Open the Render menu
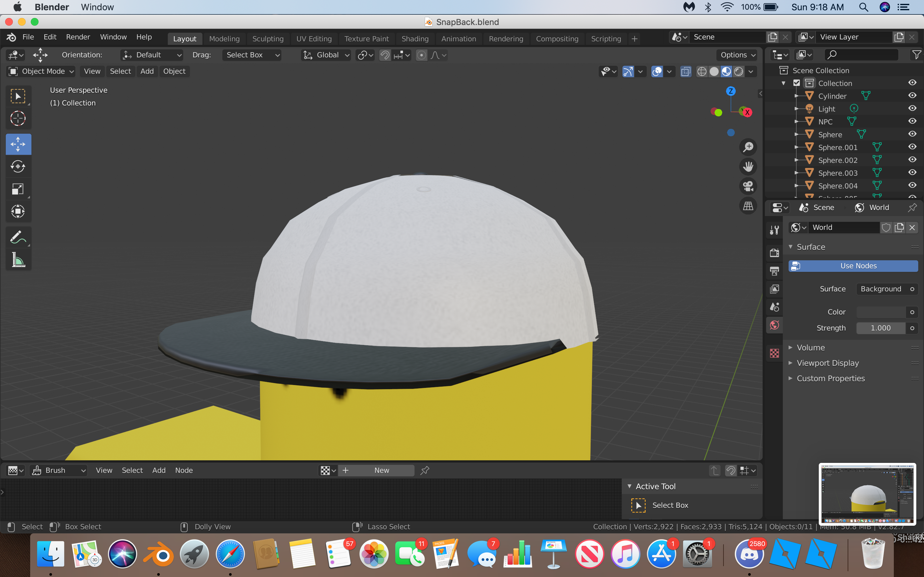 [x=78, y=37]
